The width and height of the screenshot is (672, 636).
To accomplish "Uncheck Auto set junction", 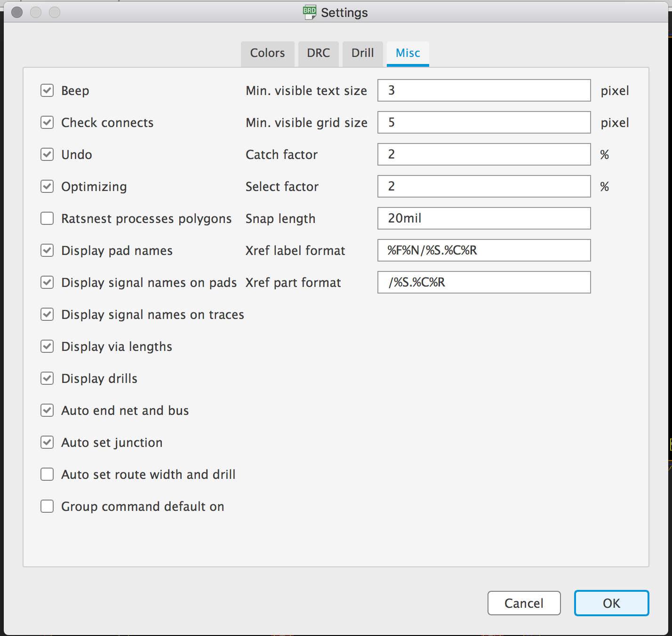I will [x=47, y=442].
